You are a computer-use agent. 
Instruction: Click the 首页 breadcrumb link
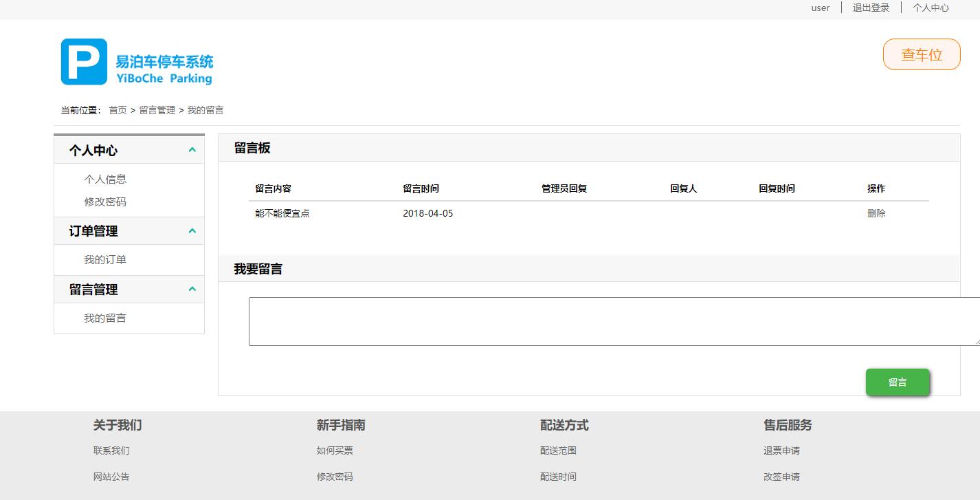click(x=118, y=110)
